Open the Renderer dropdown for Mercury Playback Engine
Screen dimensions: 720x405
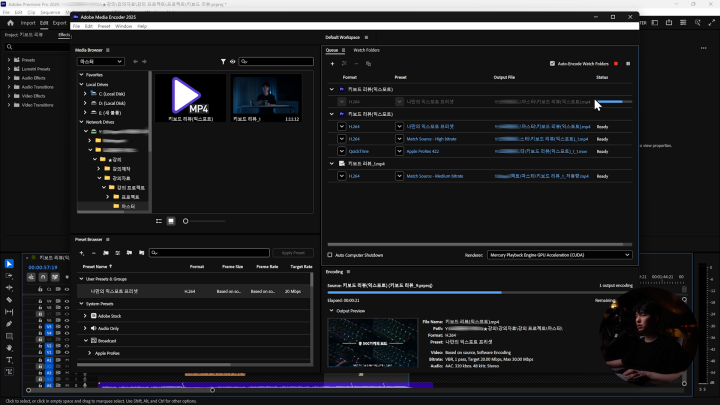coord(559,255)
